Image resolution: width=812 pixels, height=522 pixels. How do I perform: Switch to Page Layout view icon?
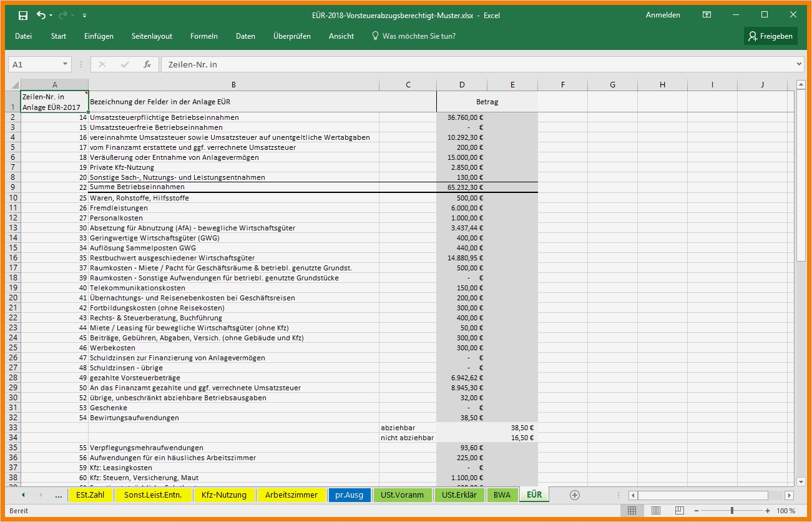point(655,511)
